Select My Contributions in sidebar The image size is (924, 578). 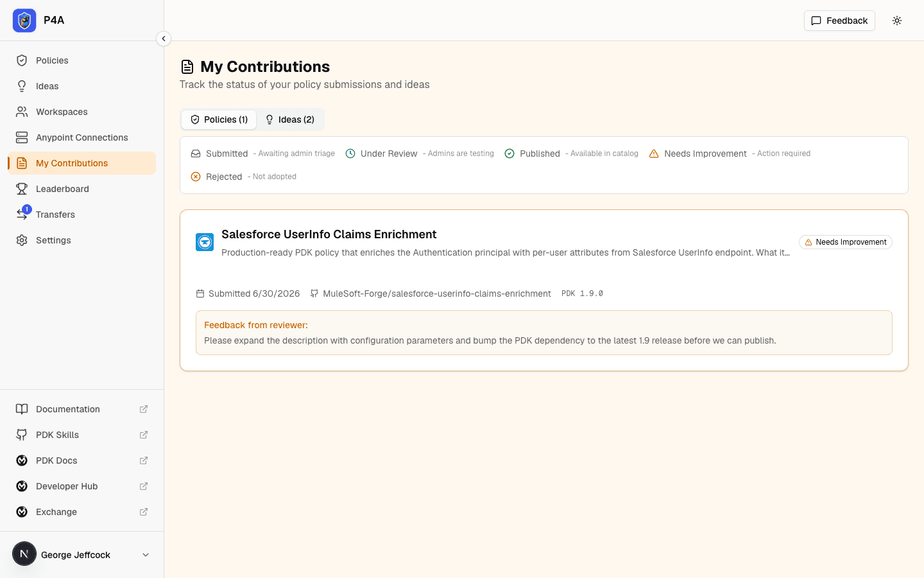pos(81,163)
